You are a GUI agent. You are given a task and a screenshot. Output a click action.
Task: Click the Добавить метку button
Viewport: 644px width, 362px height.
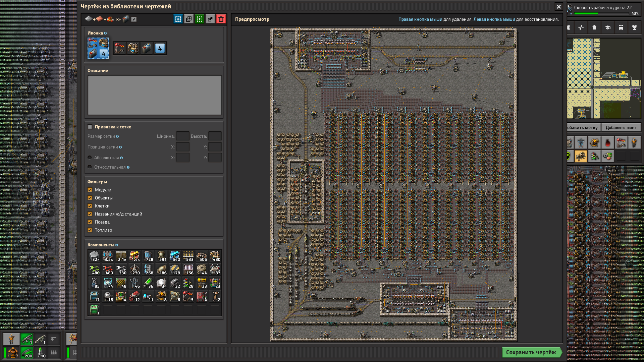coord(583,127)
